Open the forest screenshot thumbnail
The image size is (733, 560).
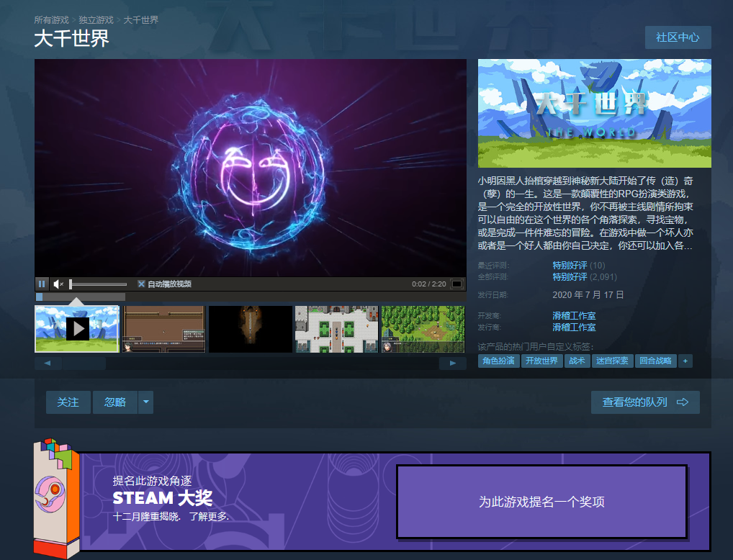[x=423, y=329]
